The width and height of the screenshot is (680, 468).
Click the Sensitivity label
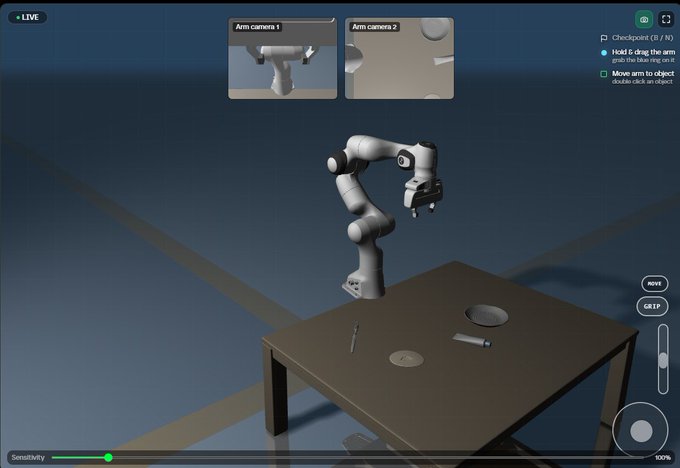click(28, 457)
